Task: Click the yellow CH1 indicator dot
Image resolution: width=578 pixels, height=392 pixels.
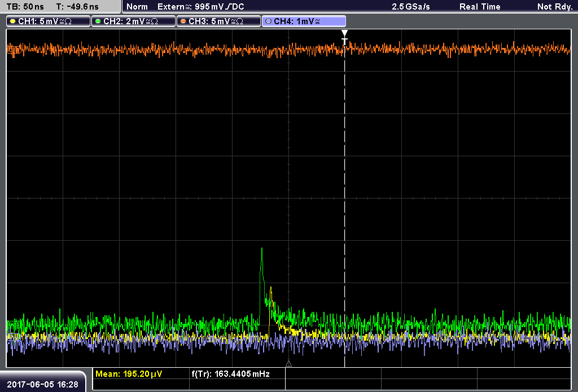Action: [x=13, y=21]
